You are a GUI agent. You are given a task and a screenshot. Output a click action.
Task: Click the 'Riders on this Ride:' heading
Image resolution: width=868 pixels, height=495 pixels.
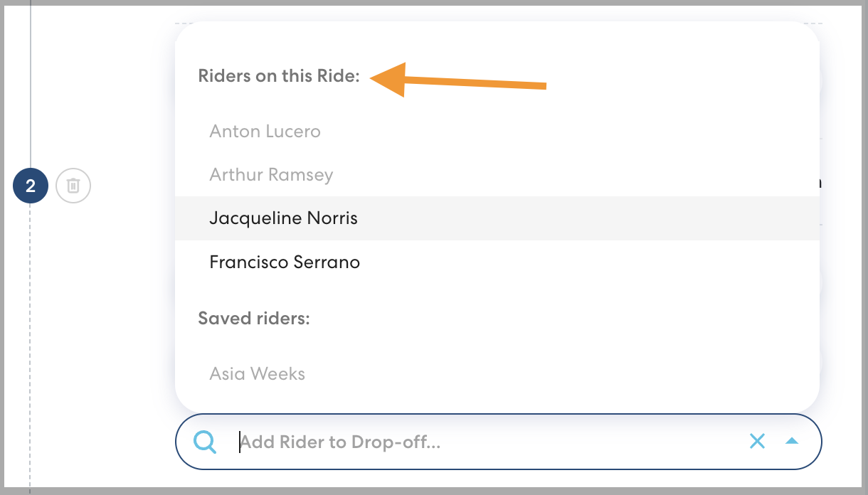(279, 76)
